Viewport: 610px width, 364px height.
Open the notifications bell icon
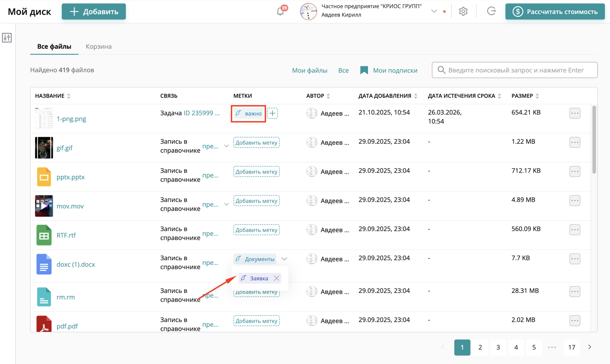[x=280, y=12]
